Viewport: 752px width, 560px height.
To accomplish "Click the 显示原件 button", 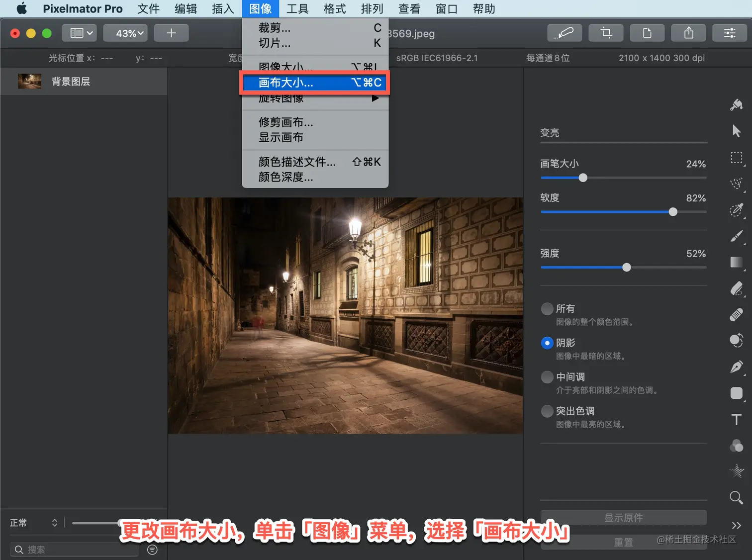I will (x=623, y=518).
